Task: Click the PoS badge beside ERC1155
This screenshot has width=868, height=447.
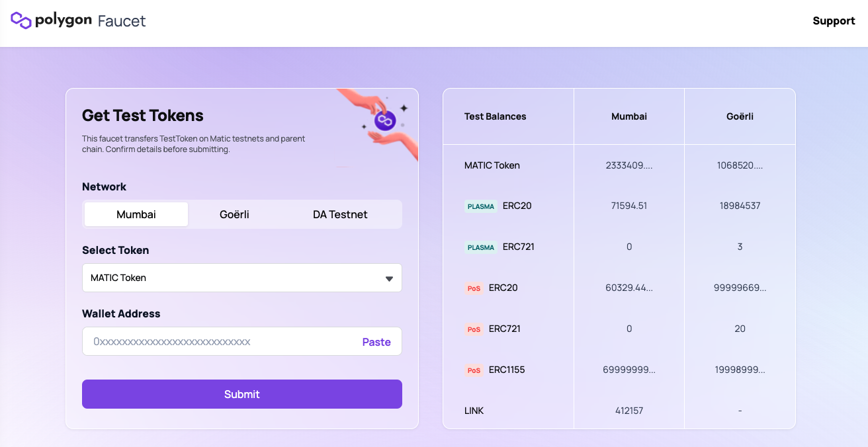Action: [x=474, y=370]
